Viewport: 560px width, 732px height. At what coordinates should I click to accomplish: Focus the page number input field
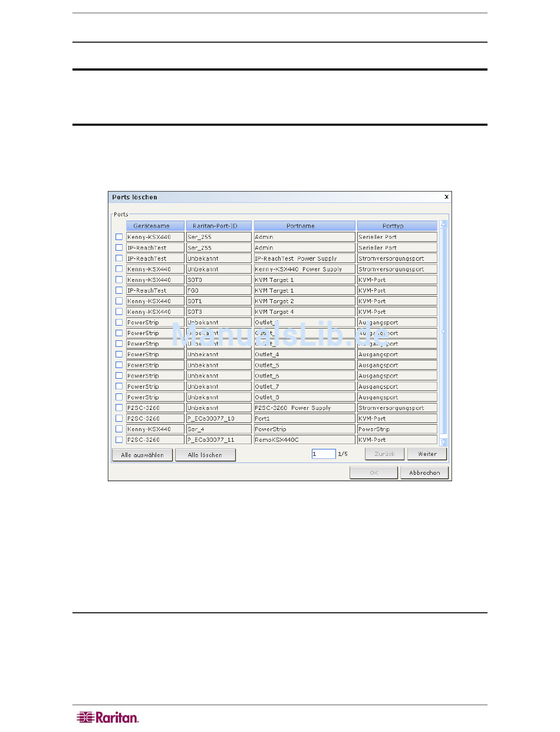click(324, 454)
